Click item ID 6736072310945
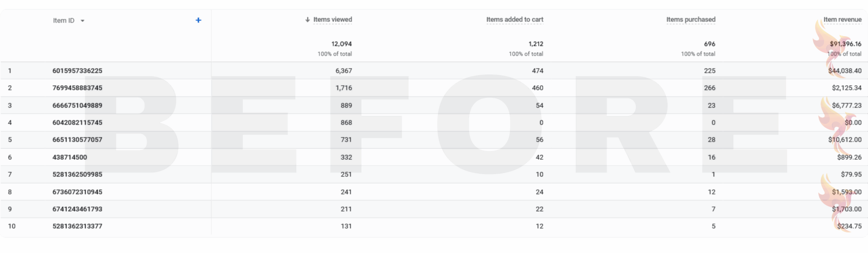 click(x=77, y=192)
